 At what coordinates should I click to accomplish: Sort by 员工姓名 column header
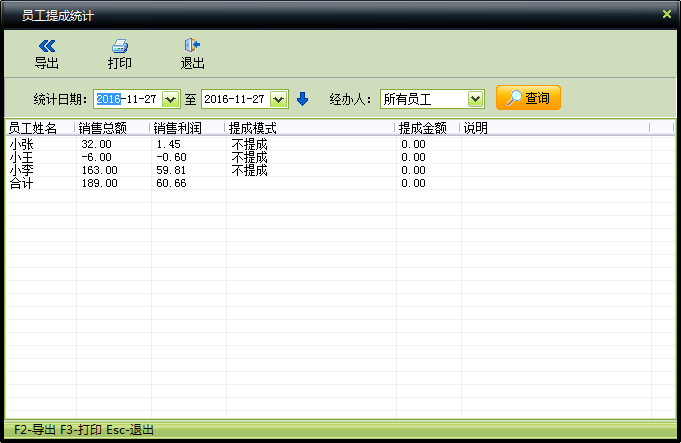(40, 128)
